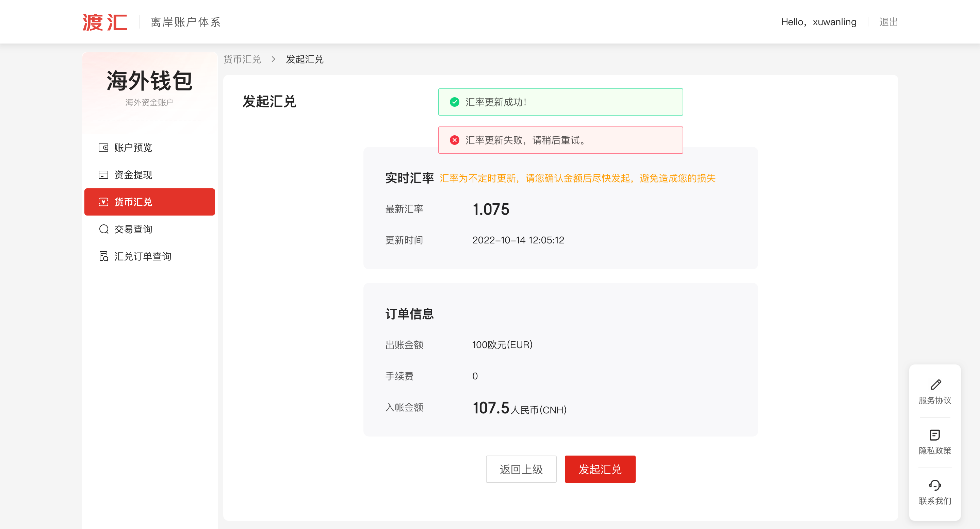Click the 汇兑订单查询 document icon
This screenshot has width=980, height=529.
(103, 257)
